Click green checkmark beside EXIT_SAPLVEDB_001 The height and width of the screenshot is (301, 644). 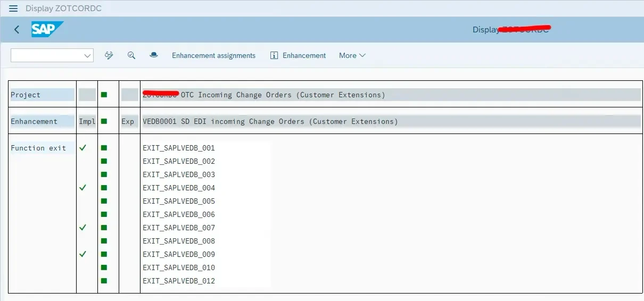click(x=82, y=148)
